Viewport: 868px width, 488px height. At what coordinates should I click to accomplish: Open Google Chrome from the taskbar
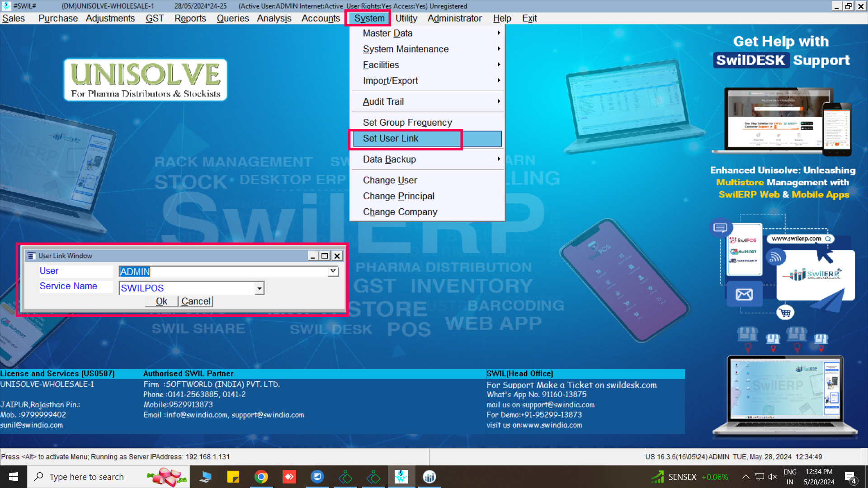261,477
